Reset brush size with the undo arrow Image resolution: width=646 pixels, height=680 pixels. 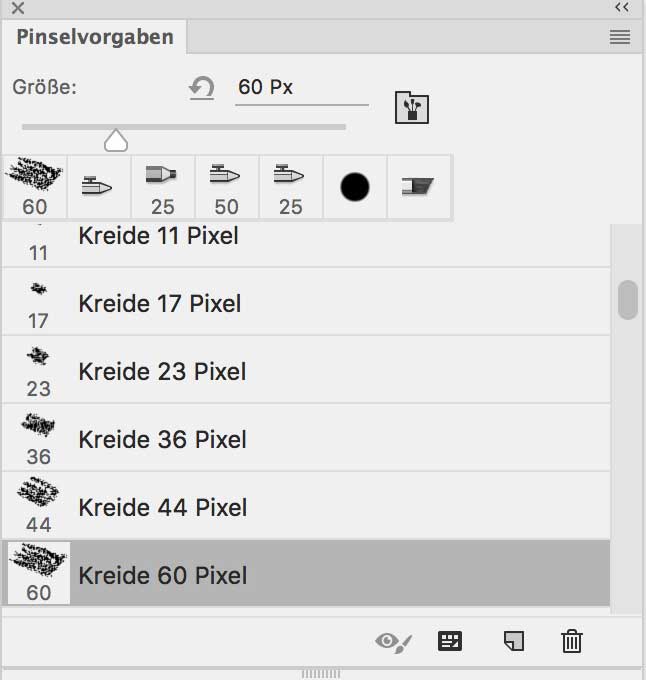tap(202, 88)
